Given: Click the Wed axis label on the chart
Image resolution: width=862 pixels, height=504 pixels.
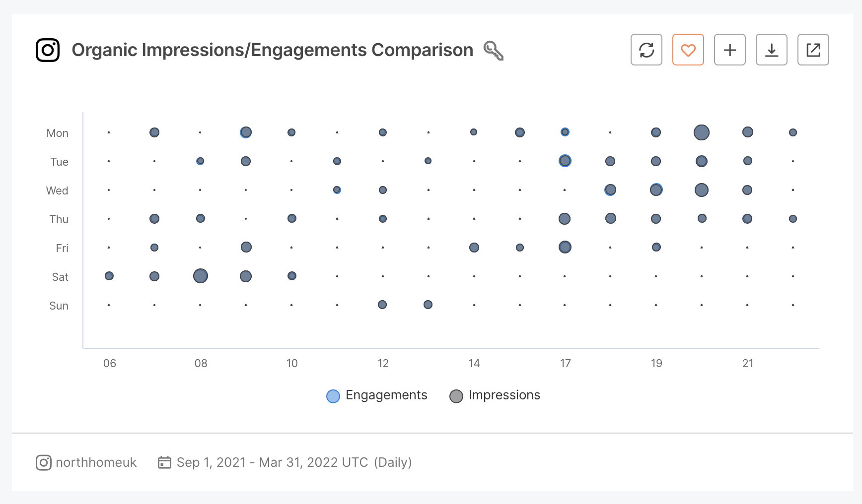Looking at the screenshot, I should [57, 190].
